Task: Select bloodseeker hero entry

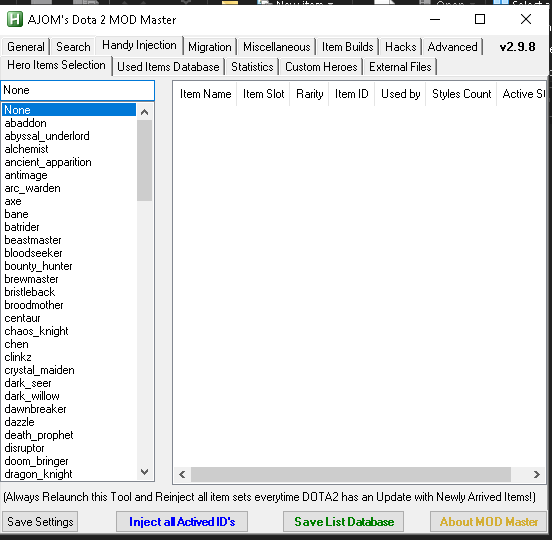Action: (x=69, y=253)
